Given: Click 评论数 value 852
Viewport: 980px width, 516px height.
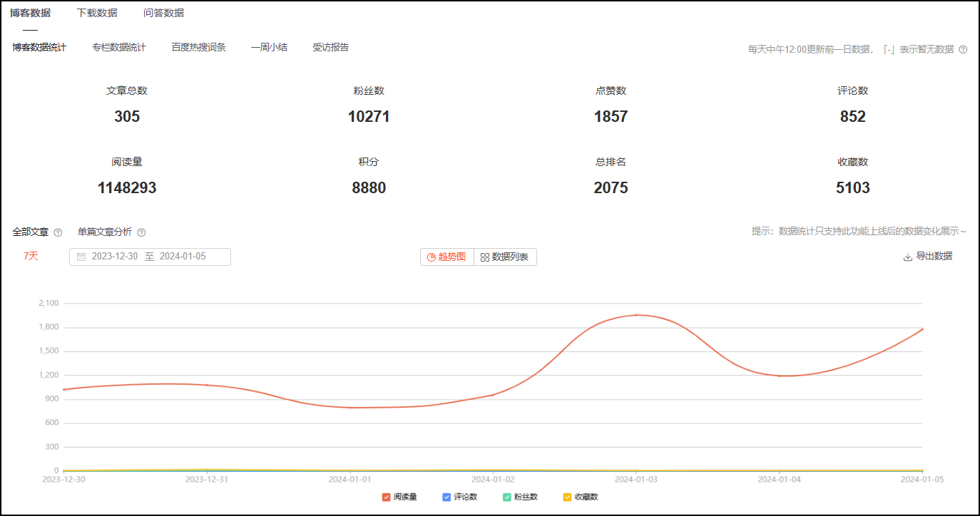Looking at the screenshot, I should (x=853, y=117).
